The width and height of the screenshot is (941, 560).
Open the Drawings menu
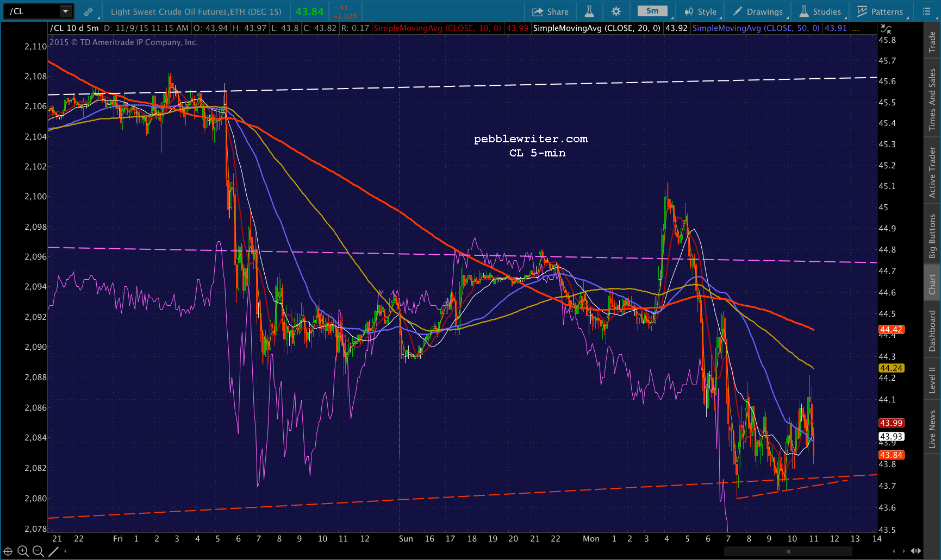(758, 11)
